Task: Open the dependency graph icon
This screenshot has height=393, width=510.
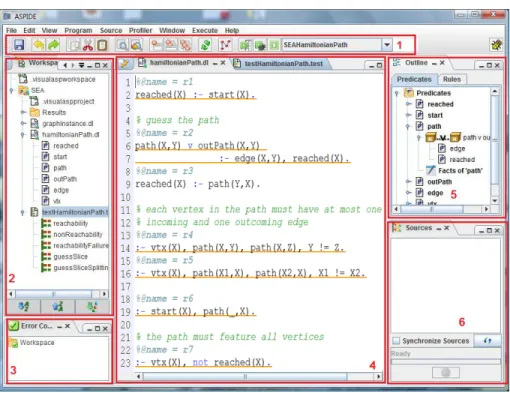Action: pyautogui.click(x=225, y=45)
